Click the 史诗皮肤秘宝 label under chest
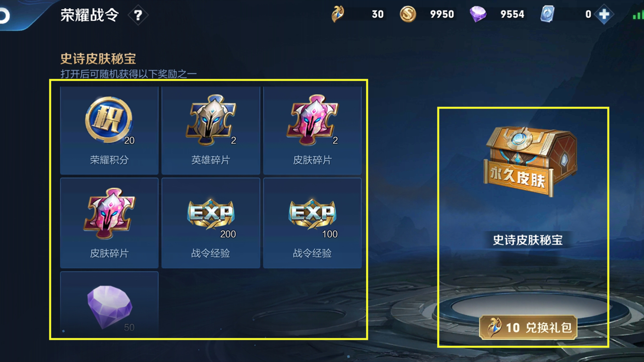 (x=528, y=240)
